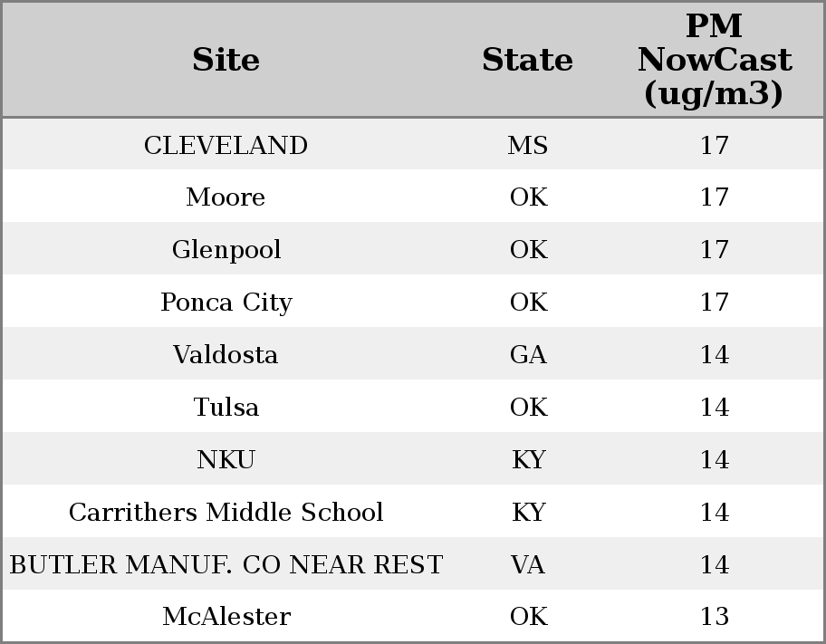Click the Moore site name

pyautogui.click(x=226, y=197)
